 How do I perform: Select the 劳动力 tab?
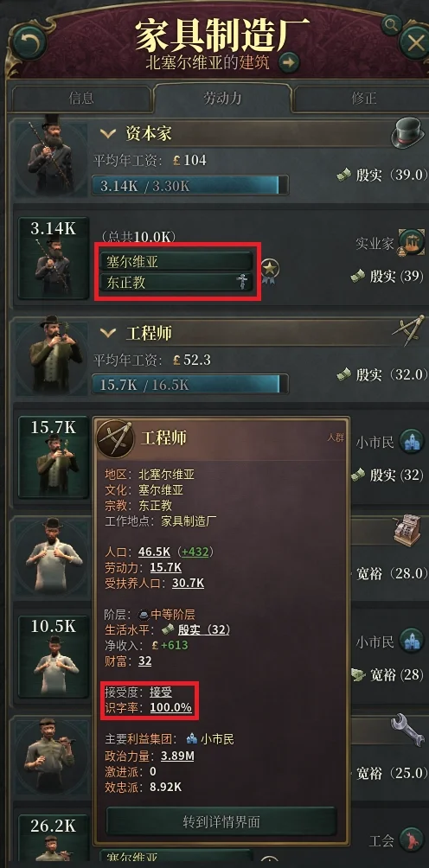[222, 99]
